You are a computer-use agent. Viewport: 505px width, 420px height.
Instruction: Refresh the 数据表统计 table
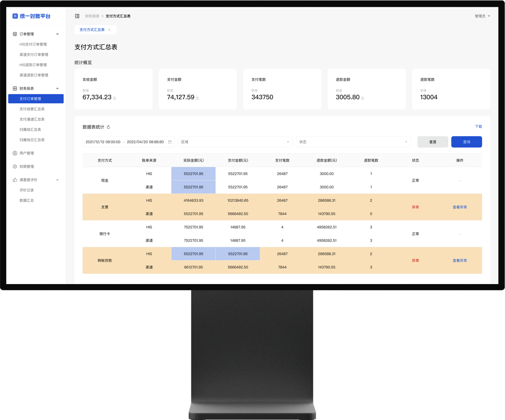[x=108, y=127]
